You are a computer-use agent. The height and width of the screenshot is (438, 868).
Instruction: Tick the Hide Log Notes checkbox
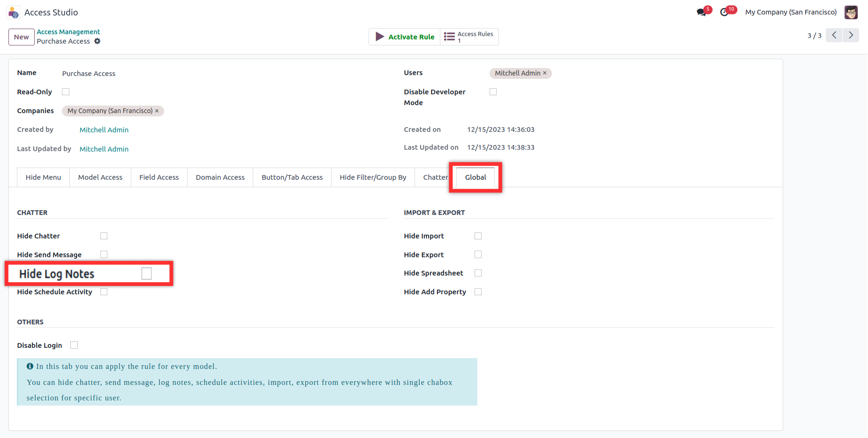click(146, 274)
